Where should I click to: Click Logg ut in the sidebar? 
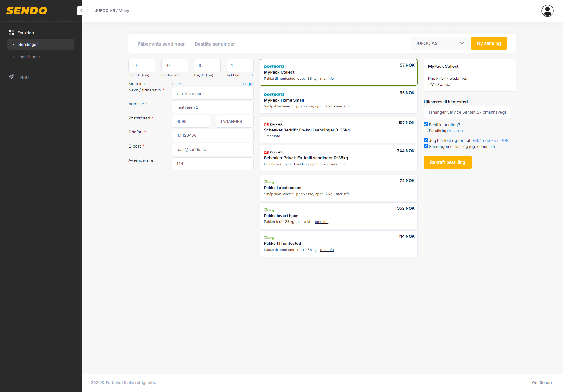(25, 76)
